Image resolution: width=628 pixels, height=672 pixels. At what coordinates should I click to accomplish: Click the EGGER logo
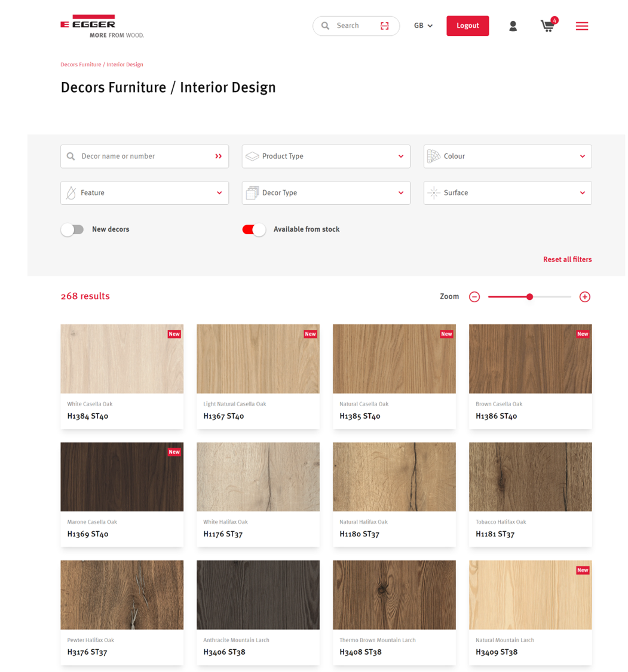[102, 26]
